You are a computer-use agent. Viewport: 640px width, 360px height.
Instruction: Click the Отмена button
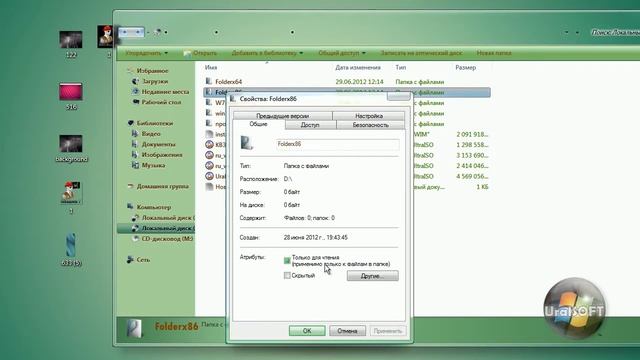(347, 331)
